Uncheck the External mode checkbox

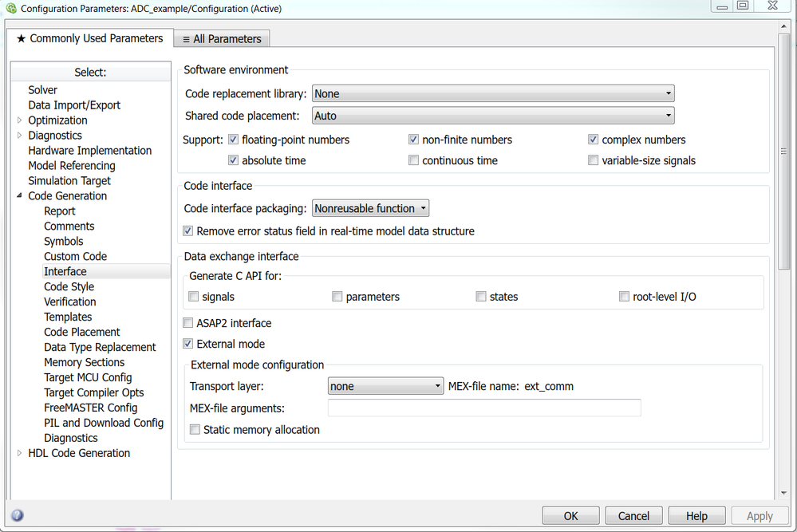[188, 344]
